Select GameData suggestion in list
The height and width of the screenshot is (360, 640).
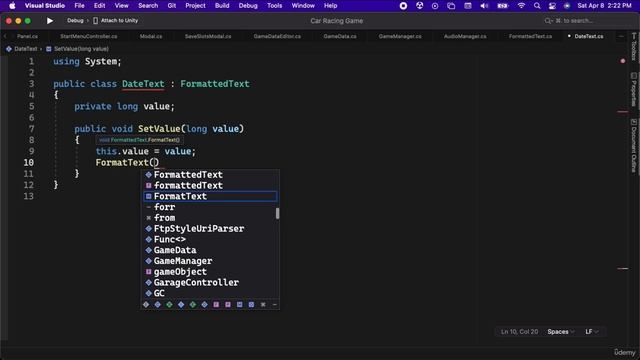[210, 250]
